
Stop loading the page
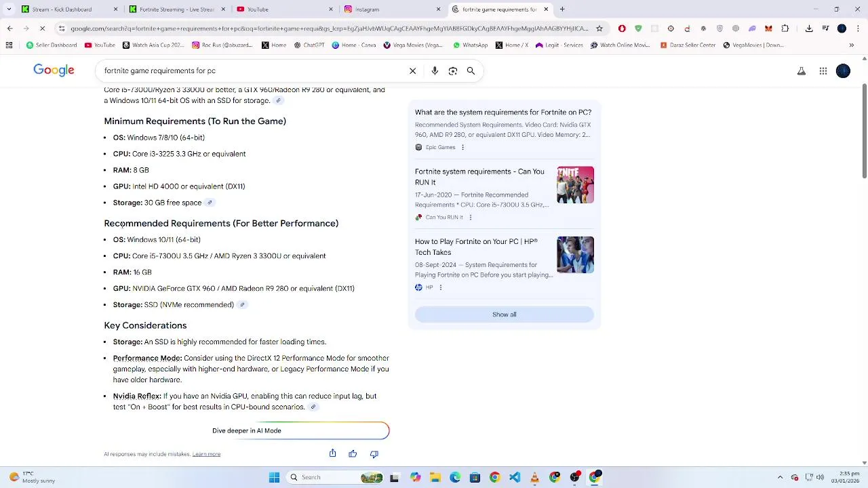[x=42, y=28]
